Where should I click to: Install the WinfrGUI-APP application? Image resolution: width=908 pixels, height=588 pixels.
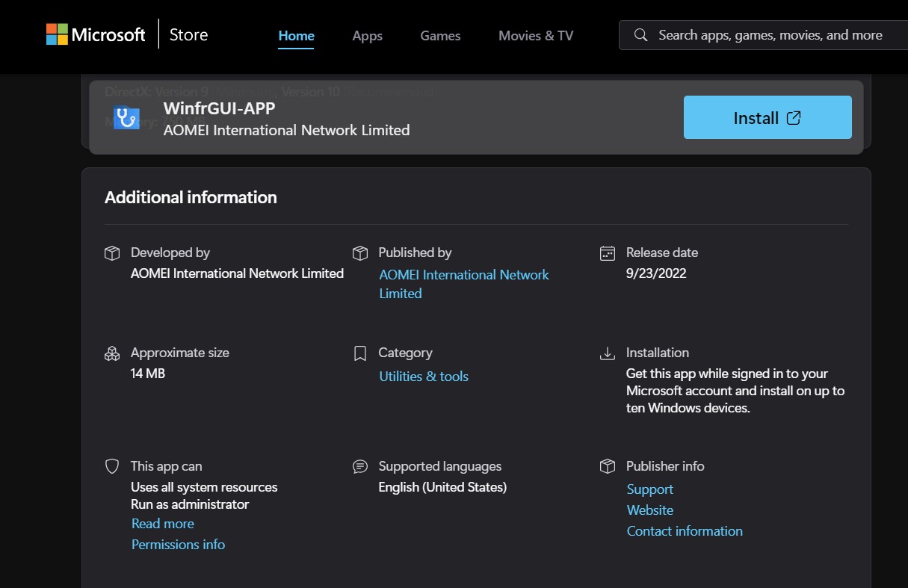coord(768,117)
